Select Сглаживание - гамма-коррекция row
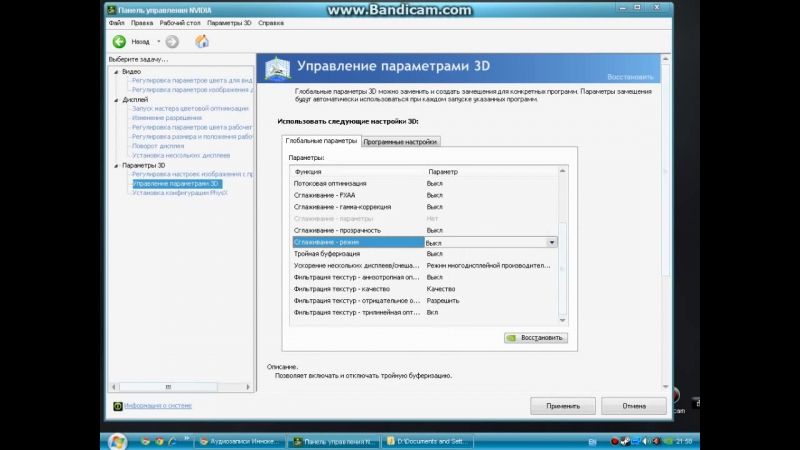 click(x=424, y=207)
